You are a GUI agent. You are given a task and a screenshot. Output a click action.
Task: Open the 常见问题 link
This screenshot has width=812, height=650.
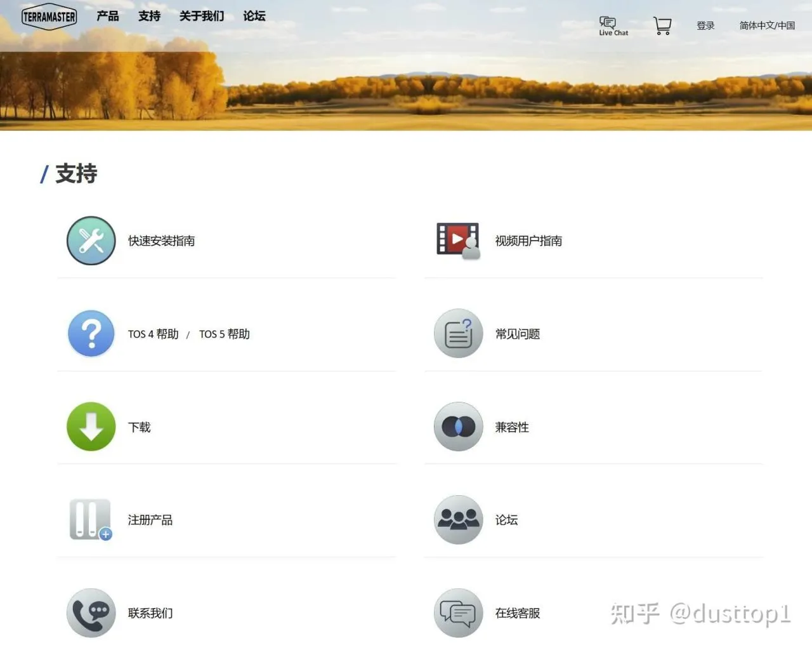coord(517,334)
